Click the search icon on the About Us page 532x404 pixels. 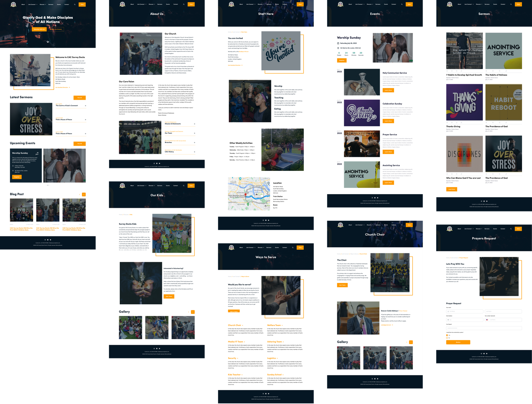(184, 4)
